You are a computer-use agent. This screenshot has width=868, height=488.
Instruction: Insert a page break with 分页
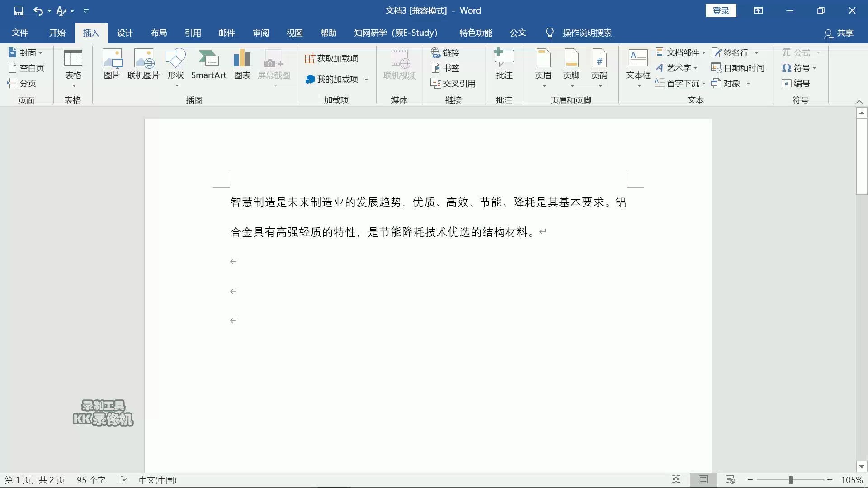click(x=22, y=84)
